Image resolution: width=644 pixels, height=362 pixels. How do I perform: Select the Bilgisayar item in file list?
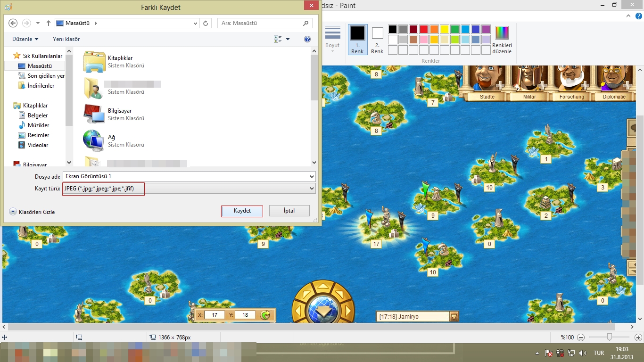[113, 115]
